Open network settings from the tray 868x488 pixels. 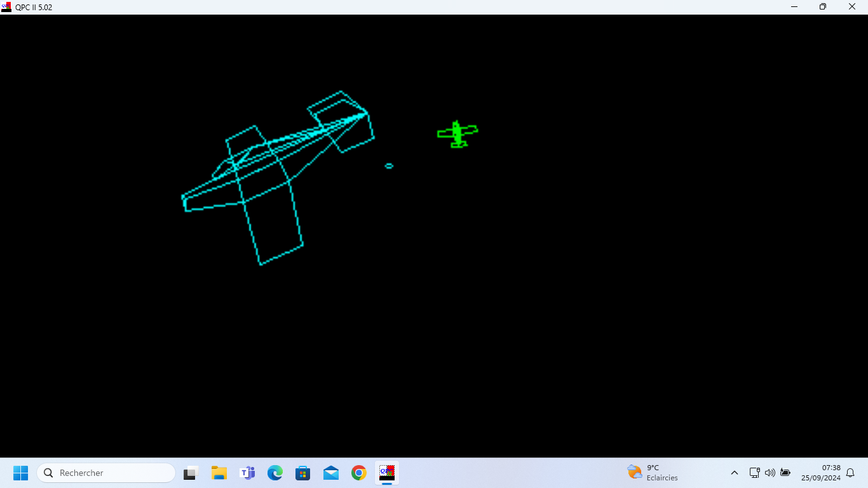(754, 473)
